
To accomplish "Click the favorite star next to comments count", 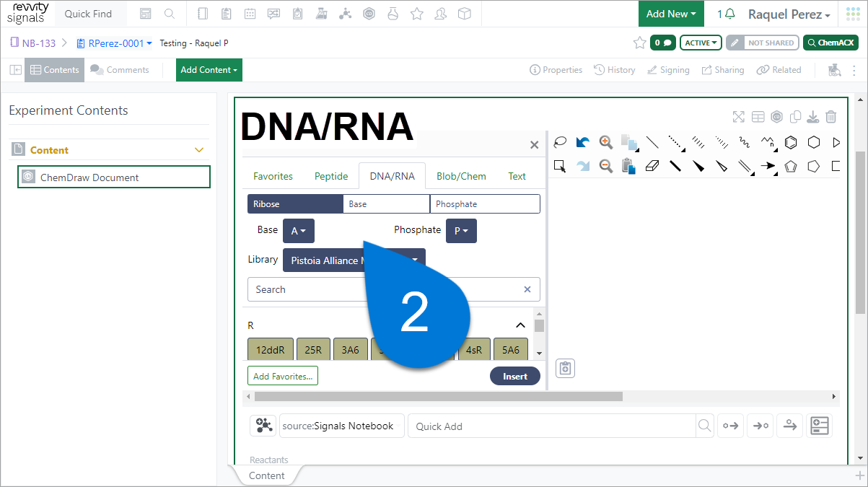I will [x=639, y=43].
